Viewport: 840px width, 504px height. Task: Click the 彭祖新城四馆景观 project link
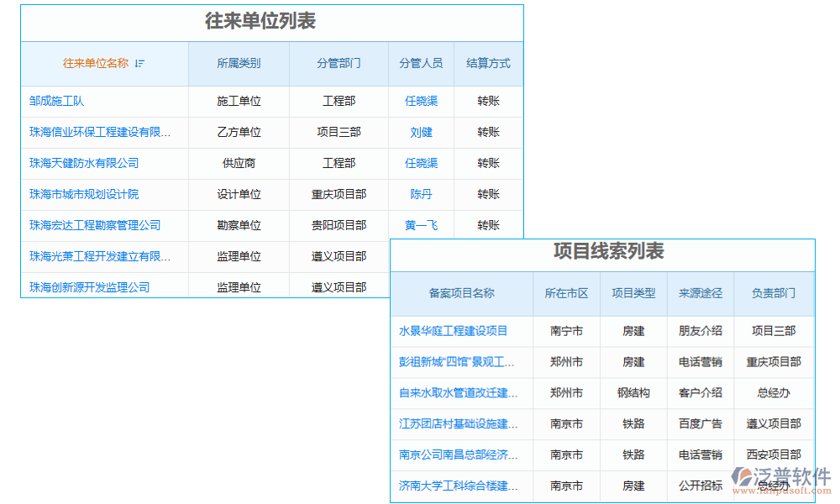[x=459, y=362]
